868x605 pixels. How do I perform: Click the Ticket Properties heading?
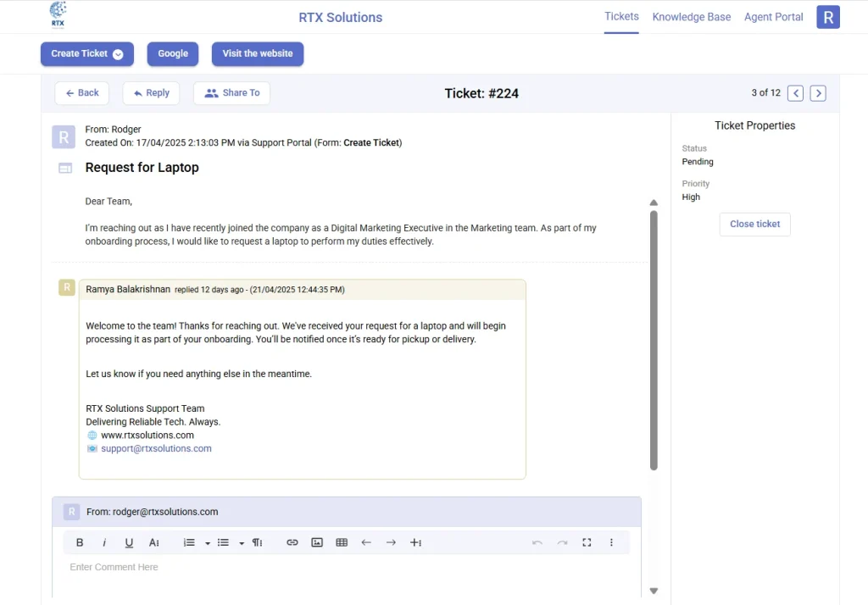(x=754, y=125)
